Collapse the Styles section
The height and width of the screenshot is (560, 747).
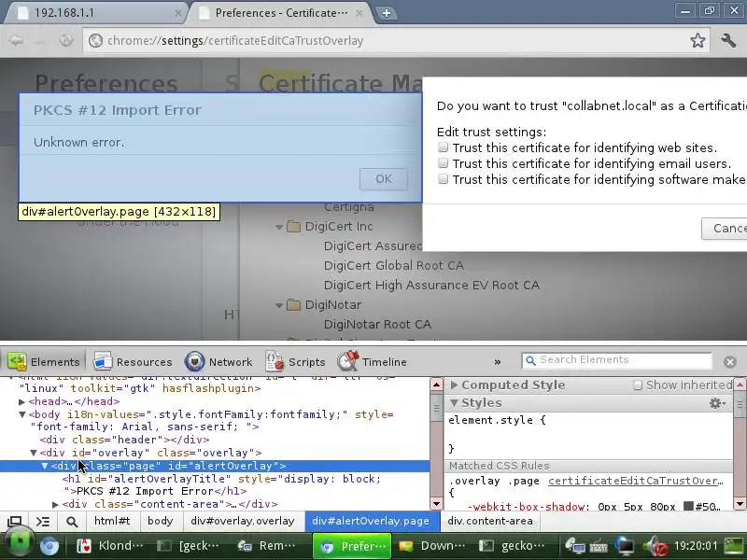pyautogui.click(x=455, y=403)
